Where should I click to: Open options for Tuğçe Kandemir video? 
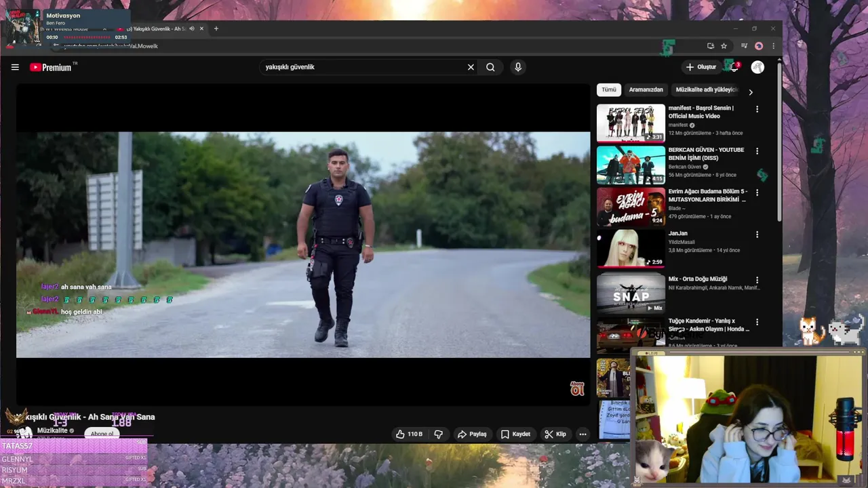pyautogui.click(x=757, y=322)
